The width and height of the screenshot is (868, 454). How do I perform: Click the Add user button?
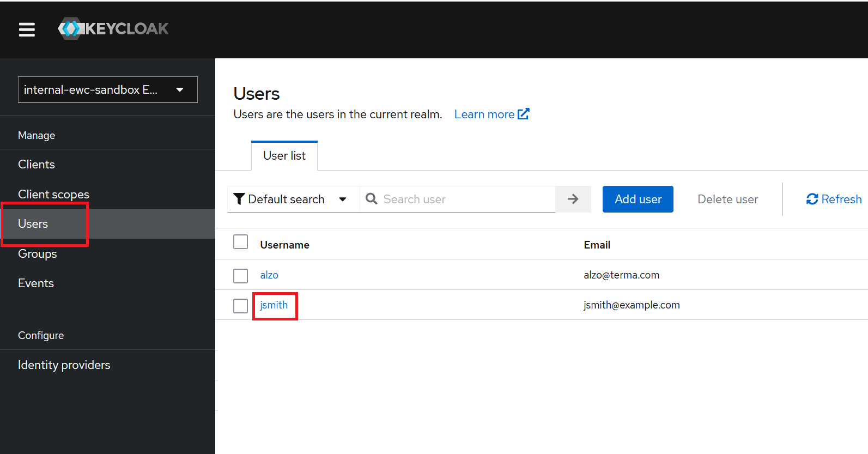tap(638, 199)
